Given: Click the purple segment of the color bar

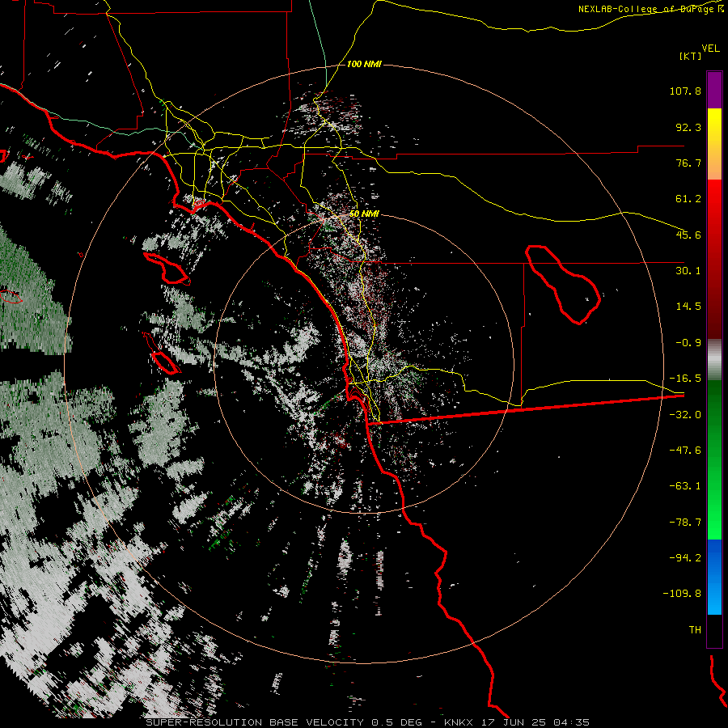Looking at the screenshot, I should 714,90.
